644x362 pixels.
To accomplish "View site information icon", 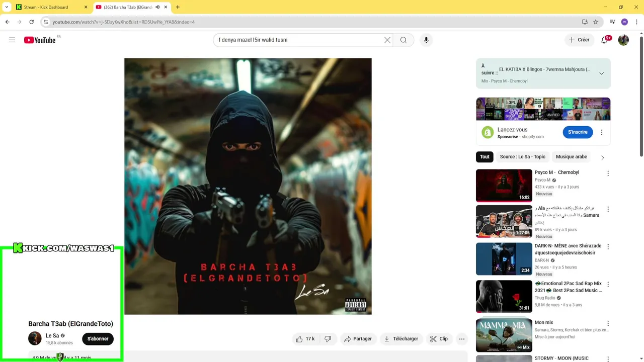I will (46, 22).
